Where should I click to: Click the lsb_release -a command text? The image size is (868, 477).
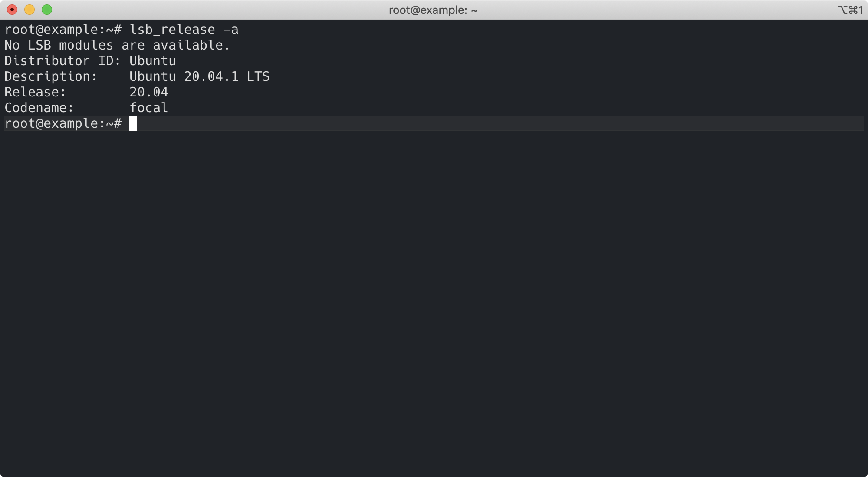184,30
